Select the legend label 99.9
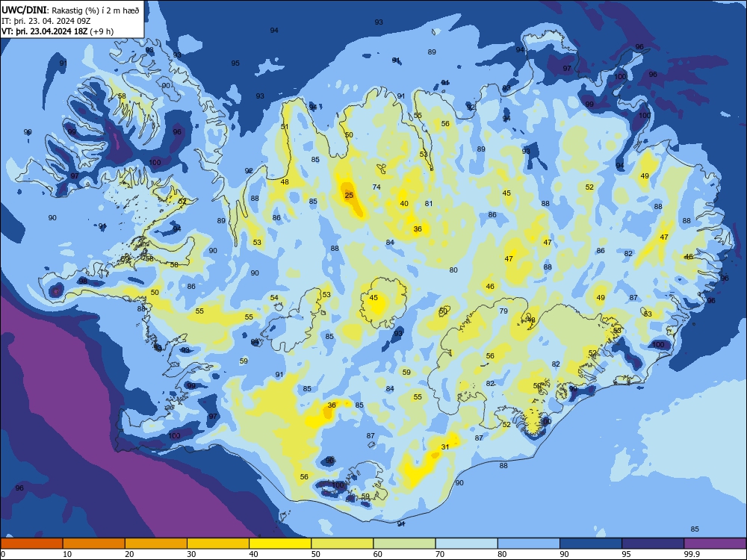The width and height of the screenshot is (747, 560). point(692,554)
